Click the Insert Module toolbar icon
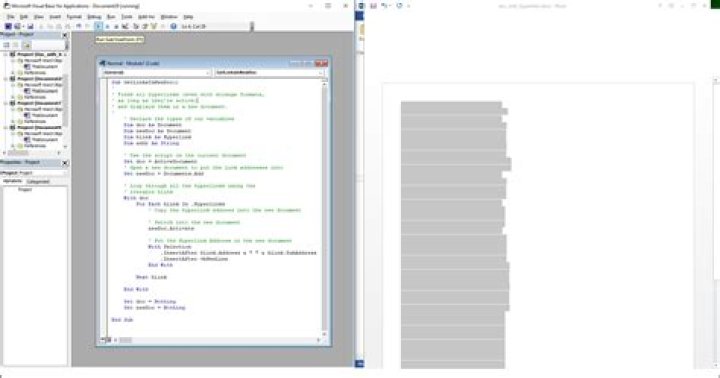 point(17,26)
